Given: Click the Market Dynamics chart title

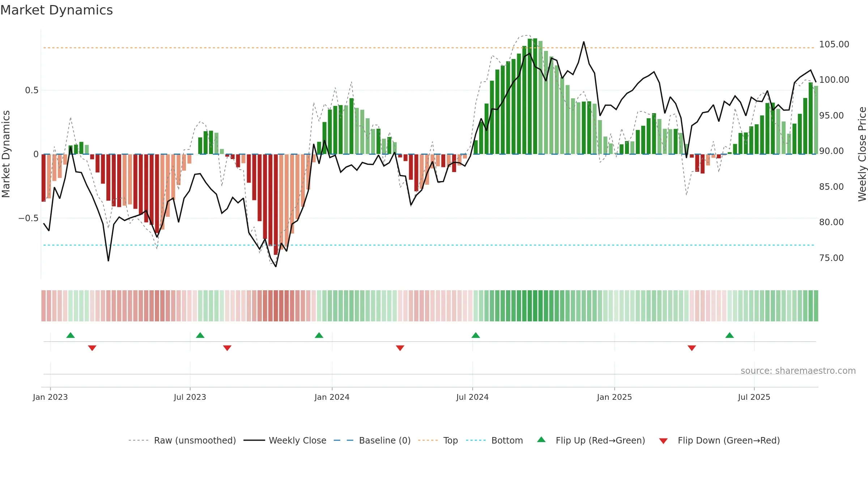Looking at the screenshot, I should tap(56, 10).
